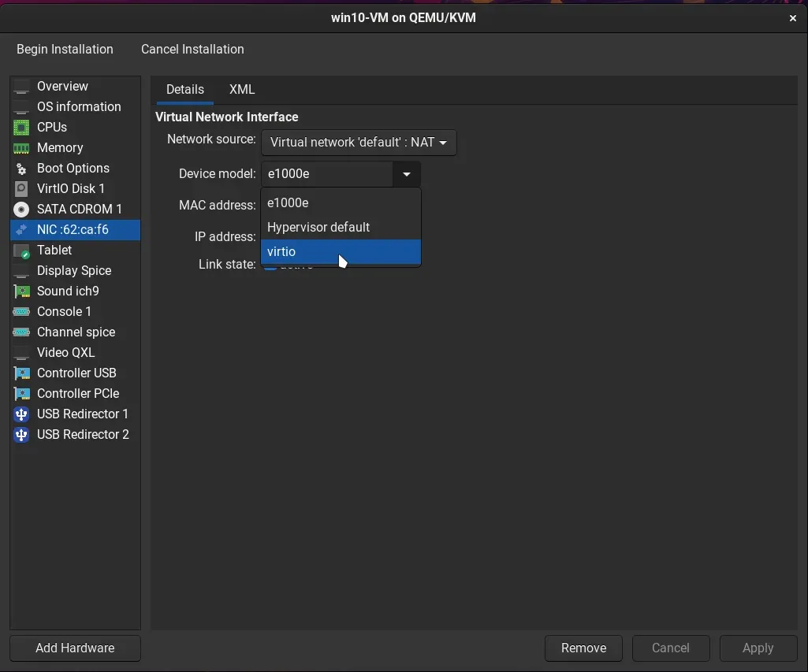Click the USB Redirector 2 icon
808x672 pixels.
[21, 435]
